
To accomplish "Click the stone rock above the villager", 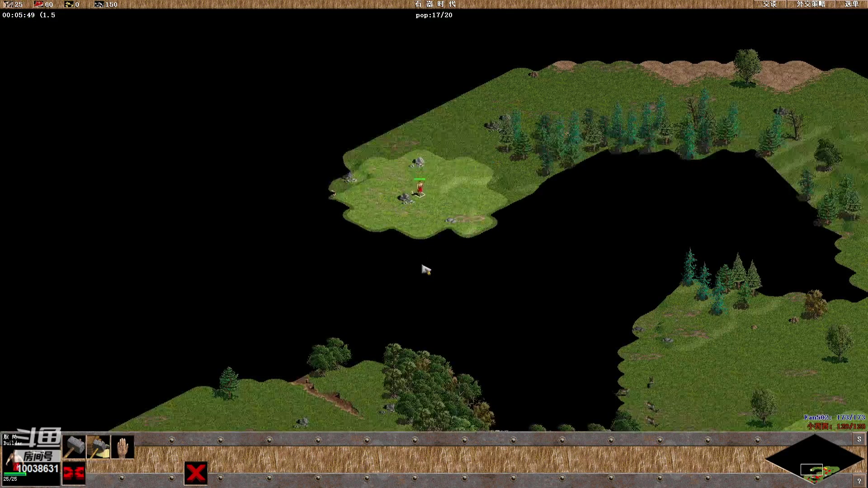I will [418, 162].
